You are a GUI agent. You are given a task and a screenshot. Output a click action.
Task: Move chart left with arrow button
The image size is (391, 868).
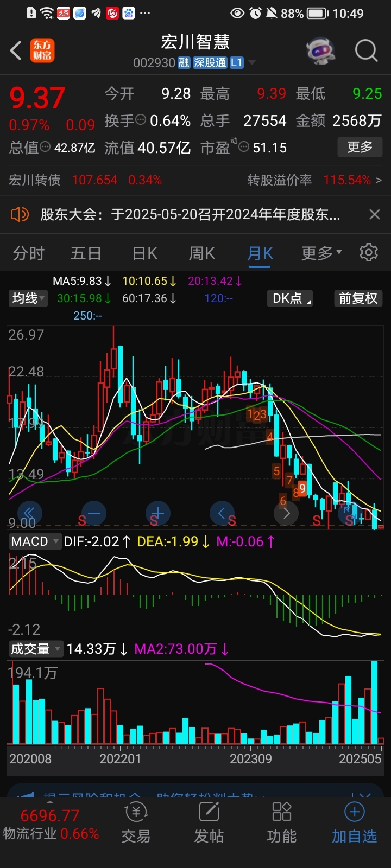pos(222,513)
